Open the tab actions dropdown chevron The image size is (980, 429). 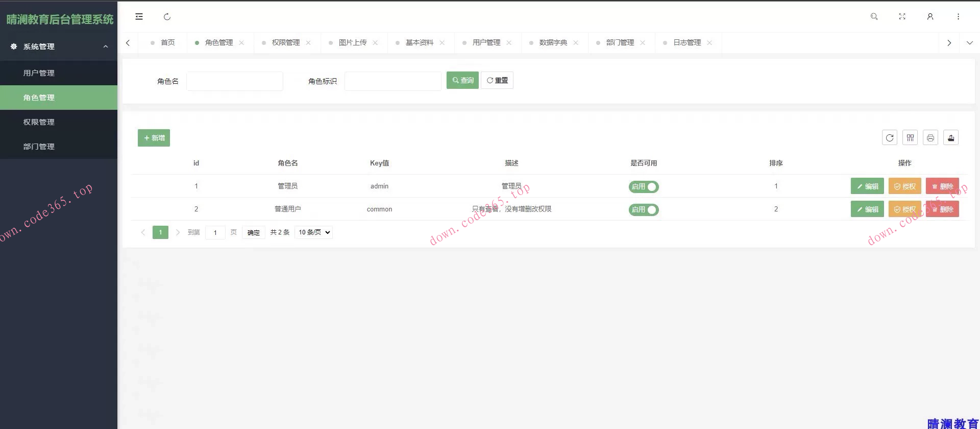tap(970, 43)
